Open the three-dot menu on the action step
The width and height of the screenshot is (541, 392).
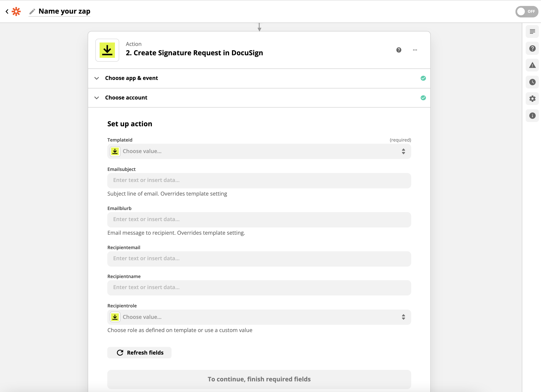point(415,50)
